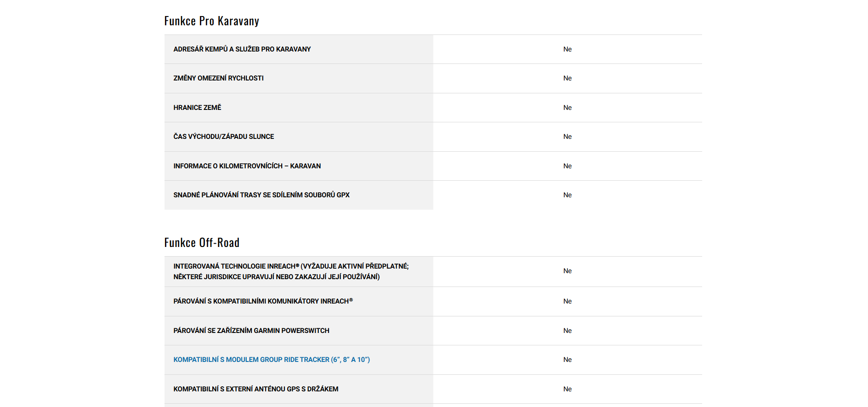Click the Snadné plánování trasy GPX label

[261, 195]
